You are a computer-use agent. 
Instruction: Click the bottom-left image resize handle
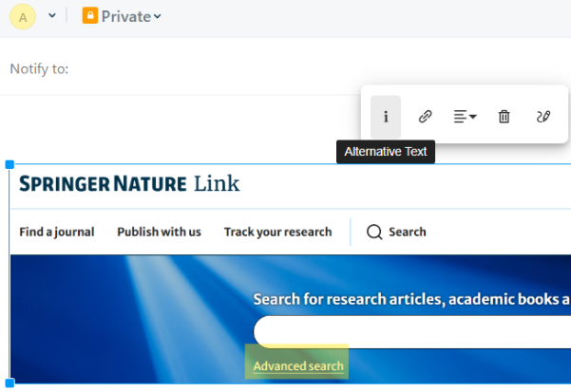click(10, 383)
